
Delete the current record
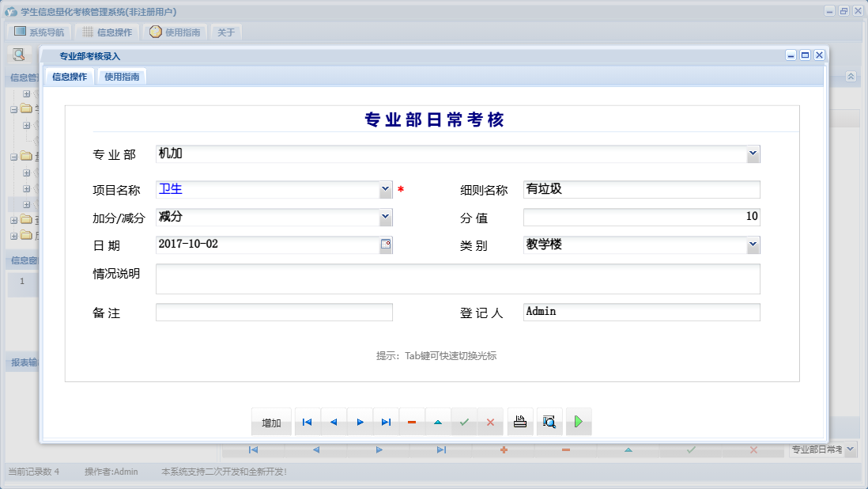pos(411,422)
